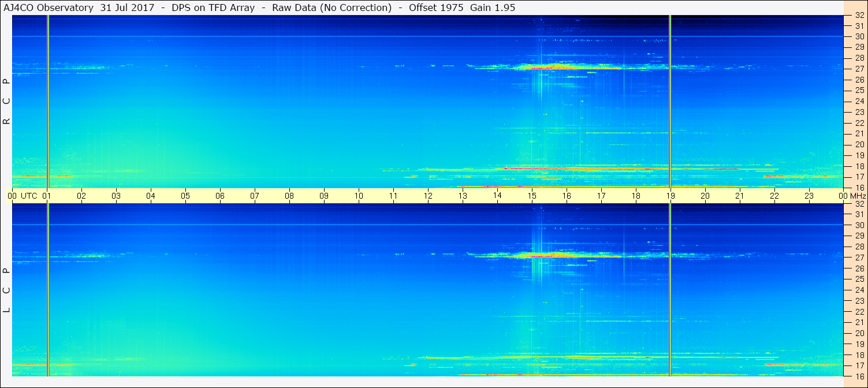Click the 06 hour tick label

[220, 196]
